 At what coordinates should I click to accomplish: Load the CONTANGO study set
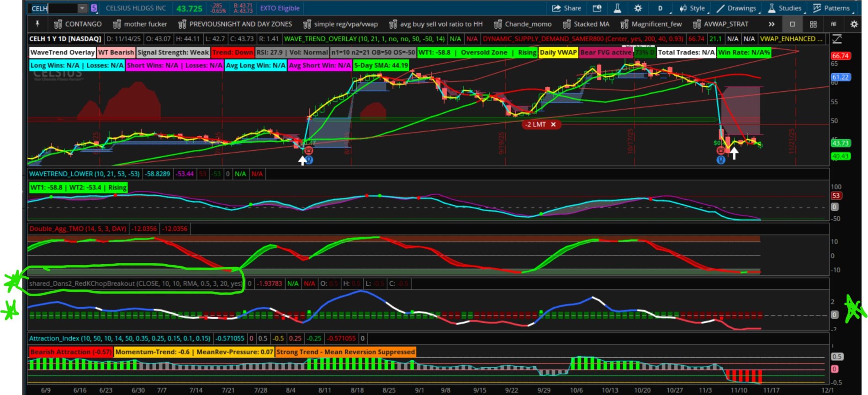click(x=78, y=24)
